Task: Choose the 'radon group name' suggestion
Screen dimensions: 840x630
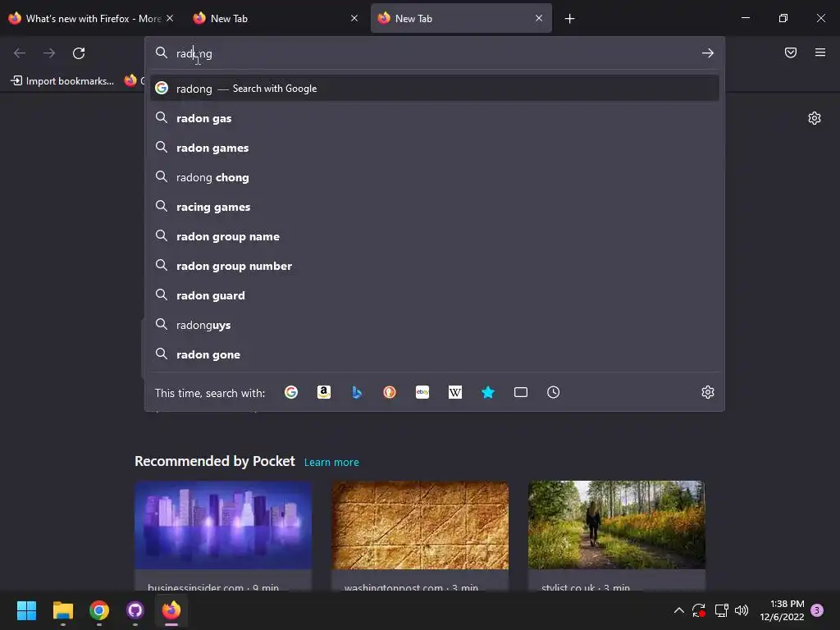Action: (x=435, y=236)
